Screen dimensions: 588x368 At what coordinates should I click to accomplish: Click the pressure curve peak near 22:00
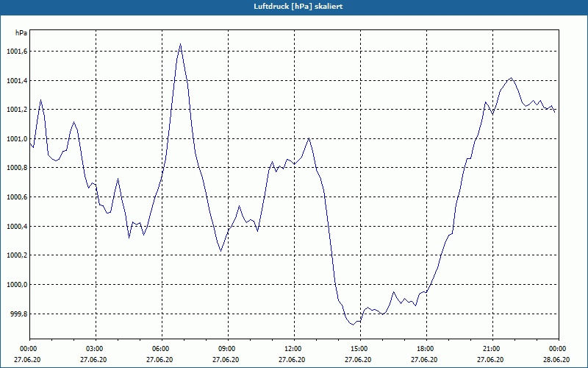511,78
